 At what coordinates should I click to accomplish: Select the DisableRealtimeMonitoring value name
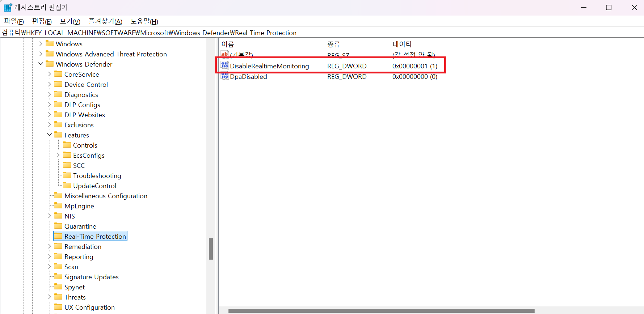(269, 66)
